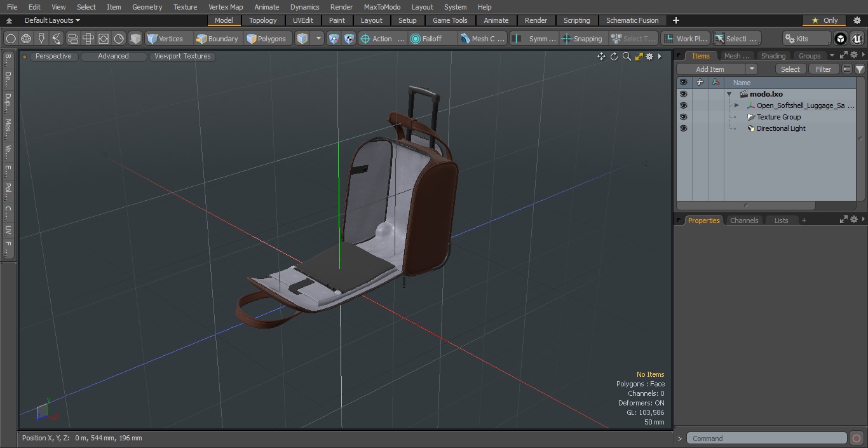Image resolution: width=868 pixels, height=448 pixels.
Task: Open the viewport settings gear icon
Action: [x=649, y=57]
